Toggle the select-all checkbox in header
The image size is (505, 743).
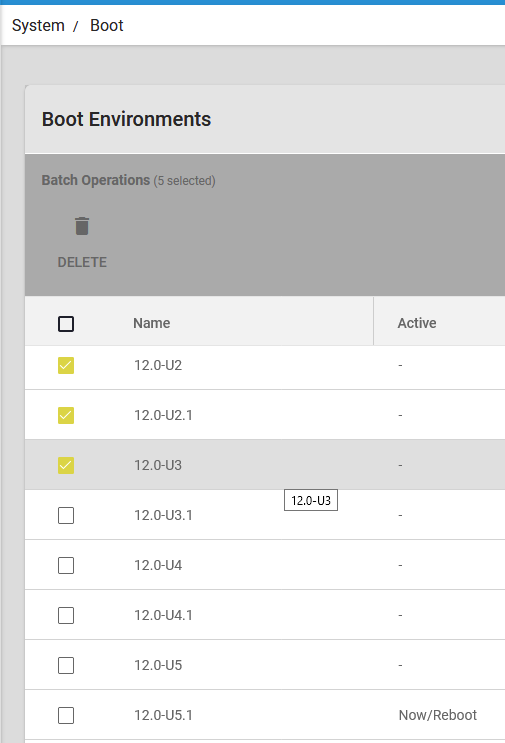click(66, 324)
